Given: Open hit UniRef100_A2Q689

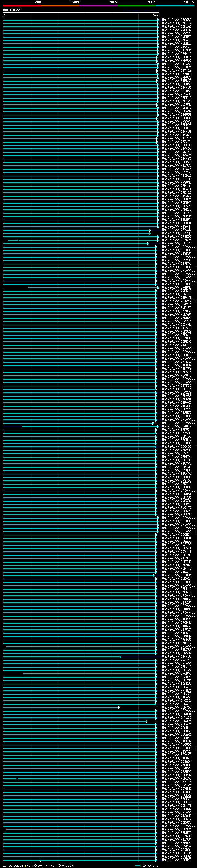Looking at the screenshot, I should coord(177,20).
